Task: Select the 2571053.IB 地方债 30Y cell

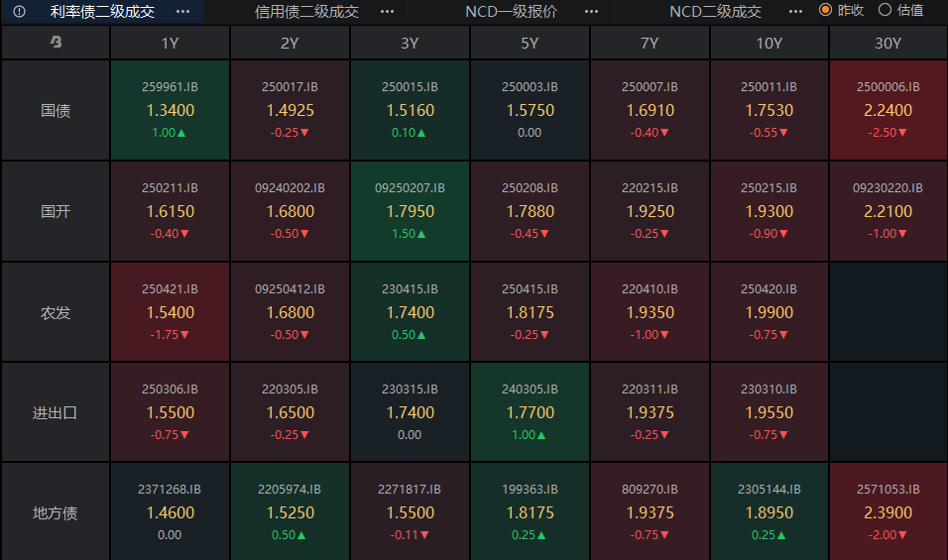Action: (889, 512)
